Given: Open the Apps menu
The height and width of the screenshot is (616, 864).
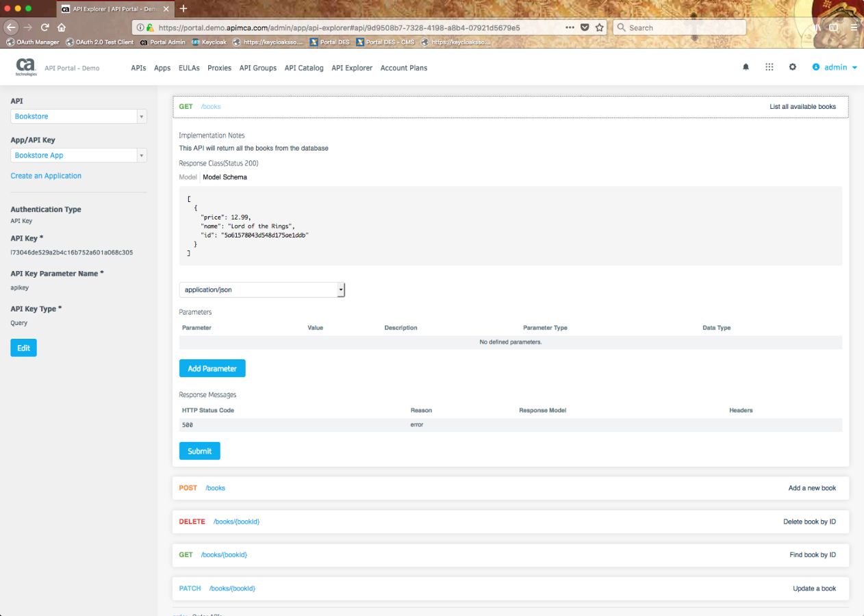Looking at the screenshot, I should tap(162, 68).
